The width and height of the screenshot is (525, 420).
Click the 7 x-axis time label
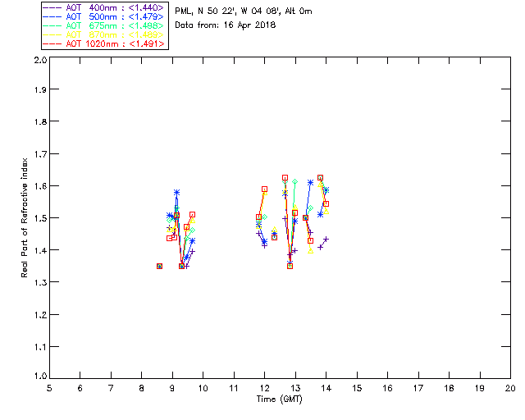point(111,388)
